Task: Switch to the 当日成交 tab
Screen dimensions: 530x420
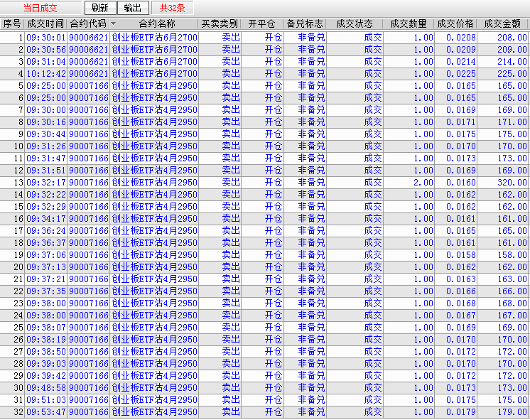Action: [x=40, y=8]
